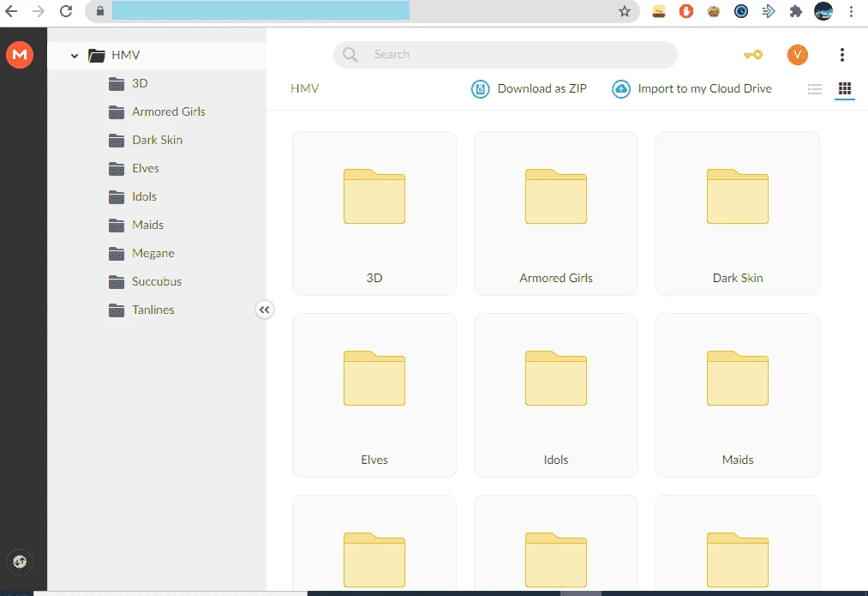This screenshot has height=596, width=868.
Task: Click the search magnifier icon
Action: click(x=350, y=55)
